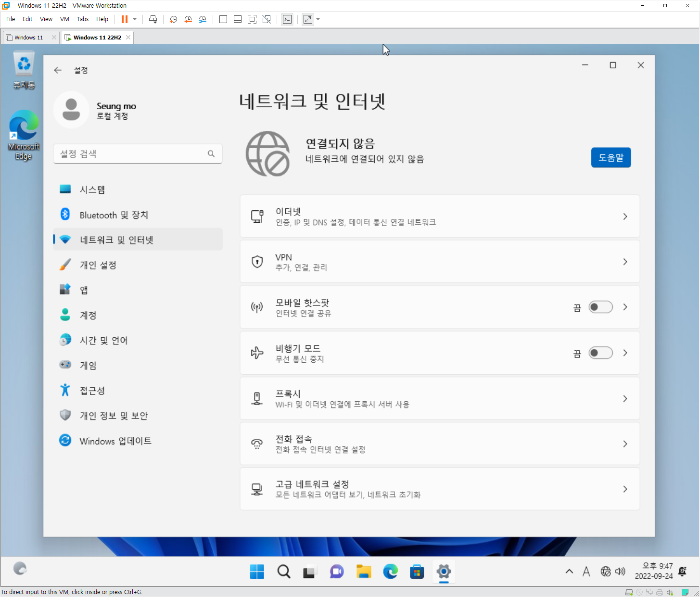Open the console view icon in VMware toolbar
Viewport: 700px width, 597px height.
[x=287, y=19]
